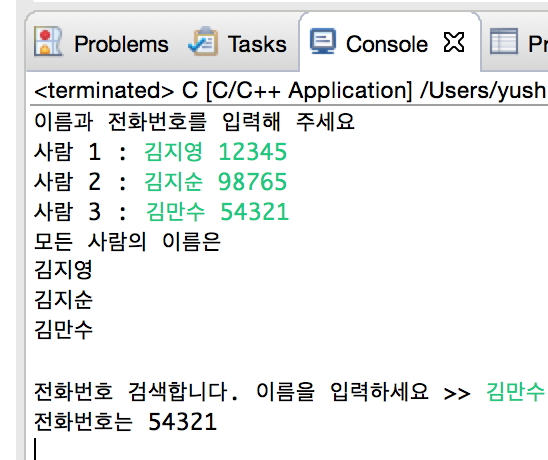
Task: Close the Console view with X
Action: click(454, 42)
